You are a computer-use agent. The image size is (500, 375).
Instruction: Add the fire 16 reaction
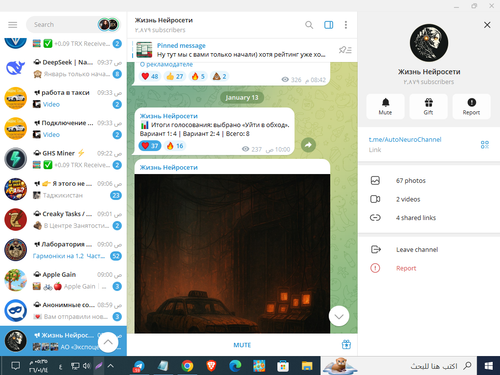(x=175, y=146)
